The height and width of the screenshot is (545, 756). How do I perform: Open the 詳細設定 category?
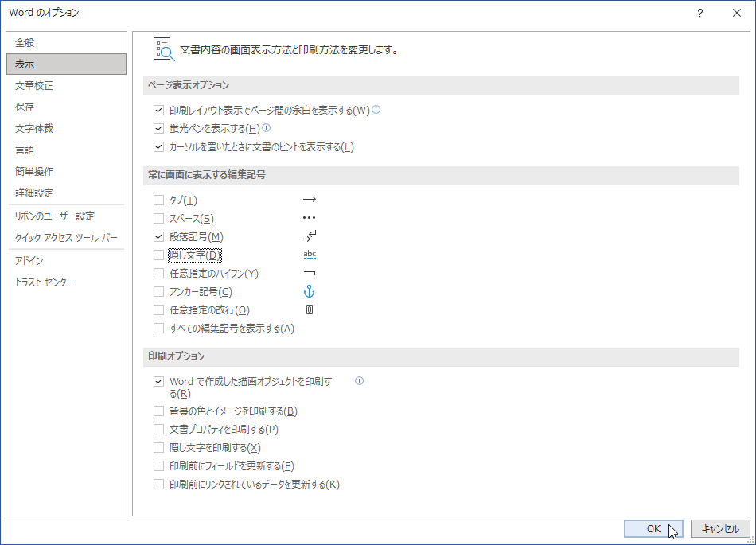coord(67,193)
